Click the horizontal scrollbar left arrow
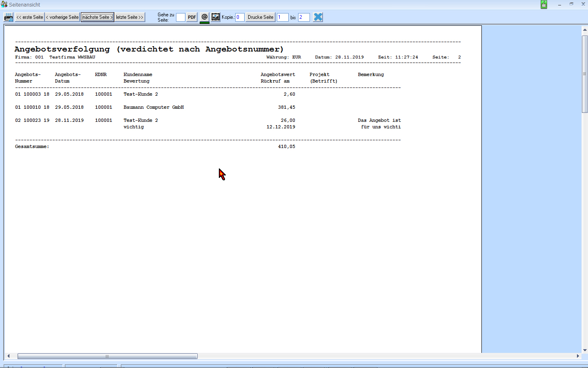Image resolution: width=588 pixels, height=368 pixels. (x=8, y=356)
